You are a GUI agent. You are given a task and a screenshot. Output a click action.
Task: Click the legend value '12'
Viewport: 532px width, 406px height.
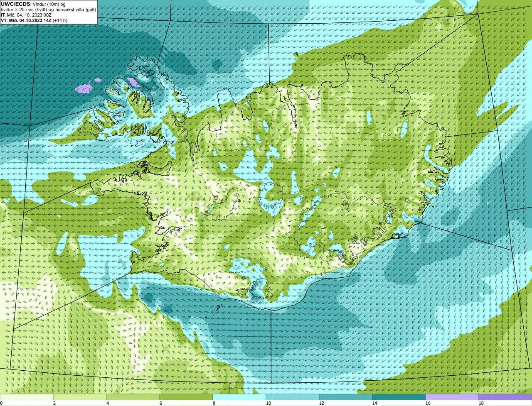point(322,403)
